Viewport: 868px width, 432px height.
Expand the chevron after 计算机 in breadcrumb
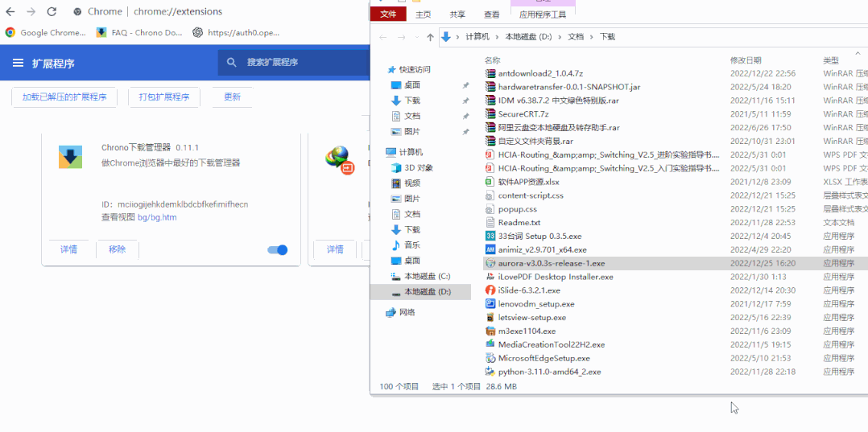tap(497, 37)
